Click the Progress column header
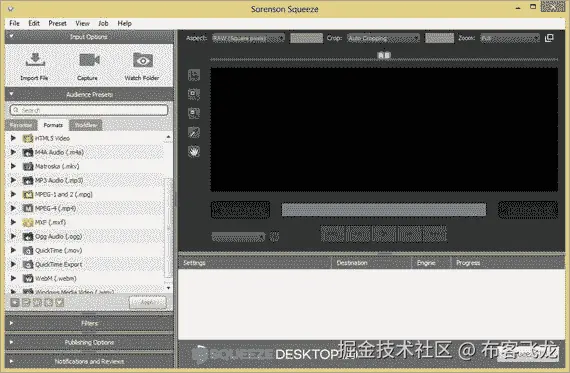This screenshot has height=373, width=570. (x=507, y=263)
